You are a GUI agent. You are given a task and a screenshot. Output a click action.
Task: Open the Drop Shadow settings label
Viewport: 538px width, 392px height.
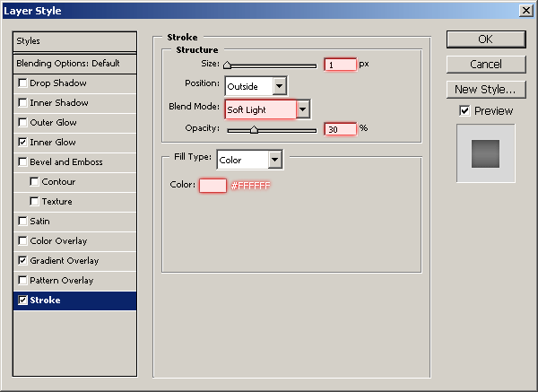pyautogui.click(x=58, y=83)
